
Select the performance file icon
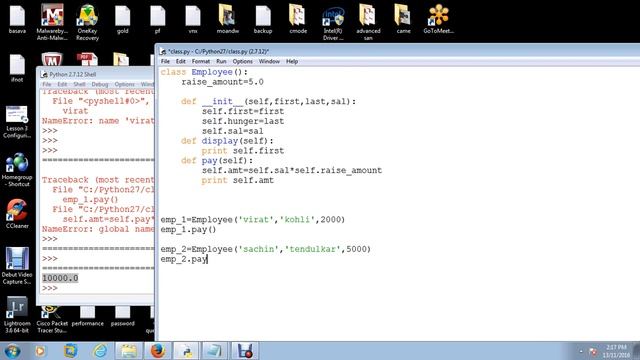pyautogui.click(x=87, y=317)
